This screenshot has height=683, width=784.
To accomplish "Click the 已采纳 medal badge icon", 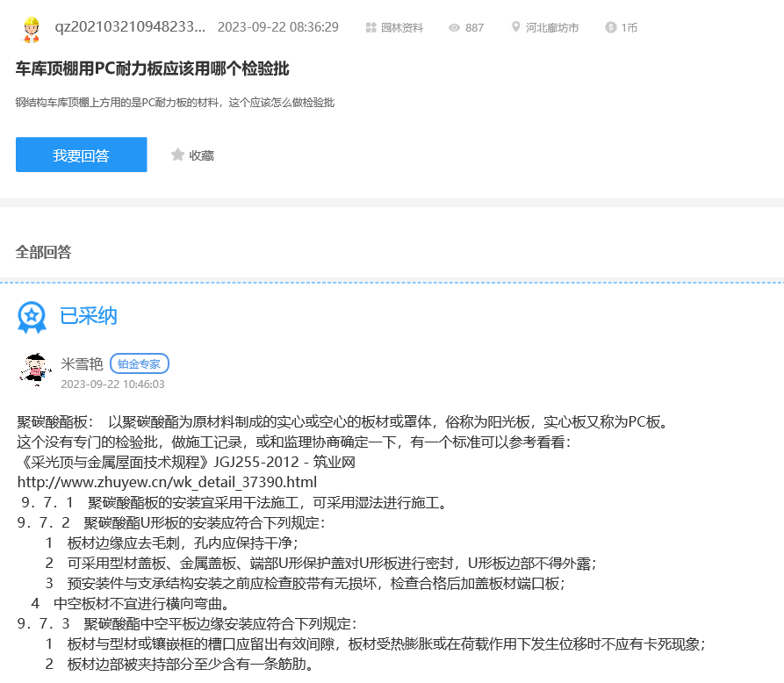I will click(32, 317).
